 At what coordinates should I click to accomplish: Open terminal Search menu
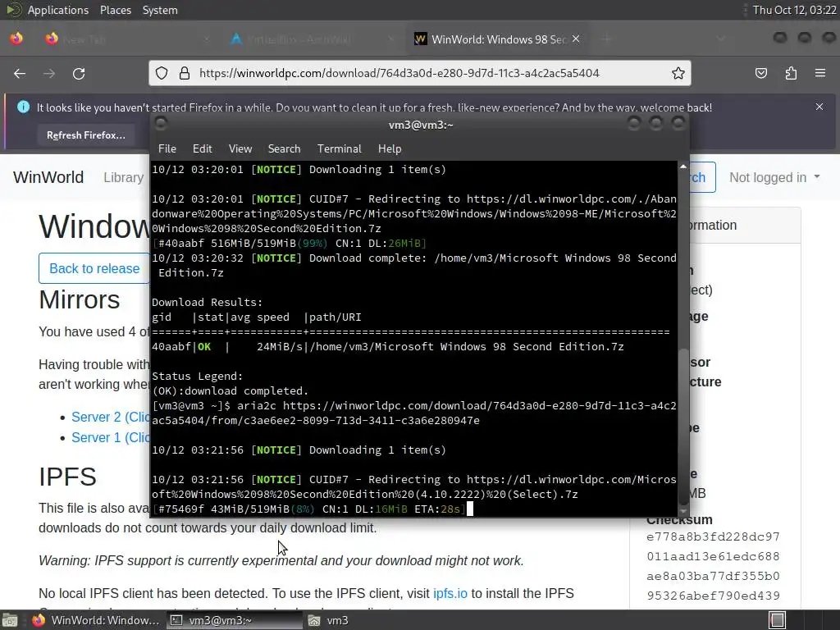[284, 148]
